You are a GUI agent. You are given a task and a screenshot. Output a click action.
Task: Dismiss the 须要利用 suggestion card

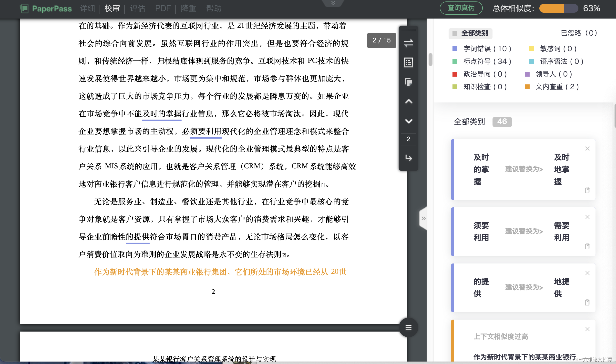587,217
